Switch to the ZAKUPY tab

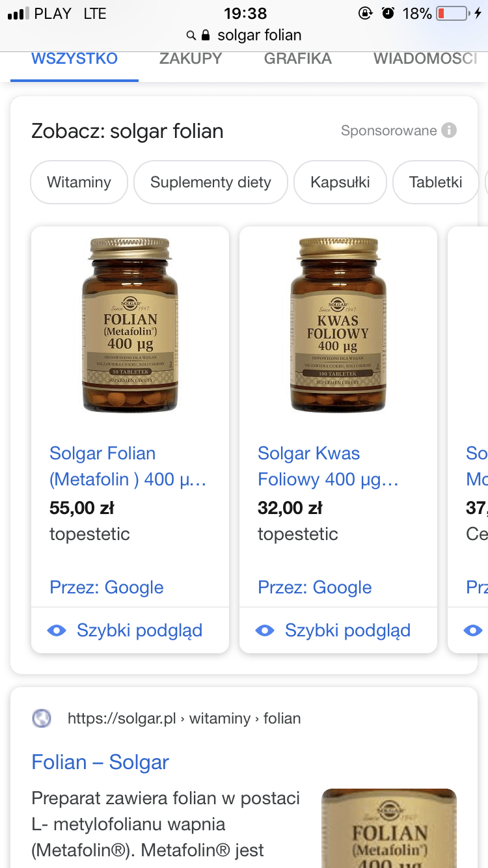[x=191, y=59]
